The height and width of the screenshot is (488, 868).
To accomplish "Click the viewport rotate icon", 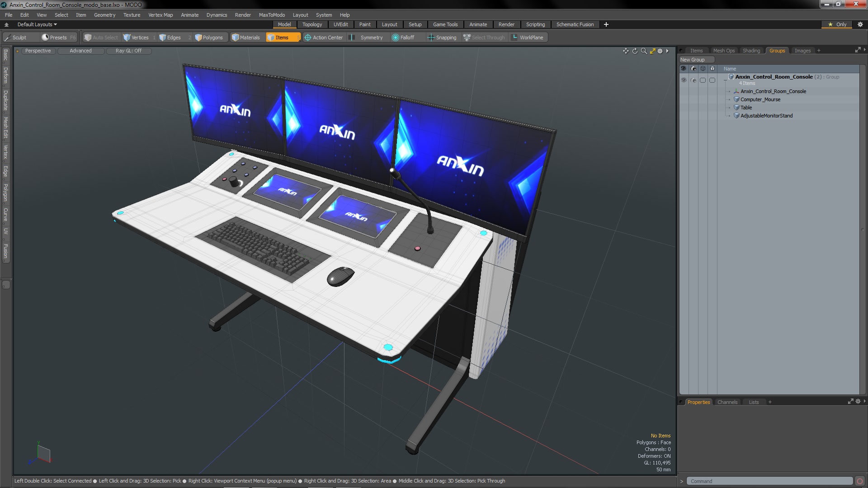I will tap(635, 51).
